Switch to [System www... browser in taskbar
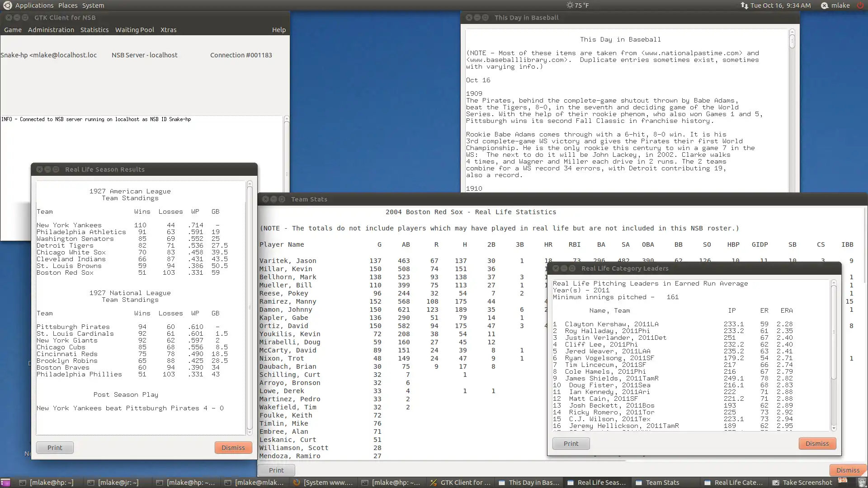This screenshot has height=488, width=868. pyautogui.click(x=323, y=483)
